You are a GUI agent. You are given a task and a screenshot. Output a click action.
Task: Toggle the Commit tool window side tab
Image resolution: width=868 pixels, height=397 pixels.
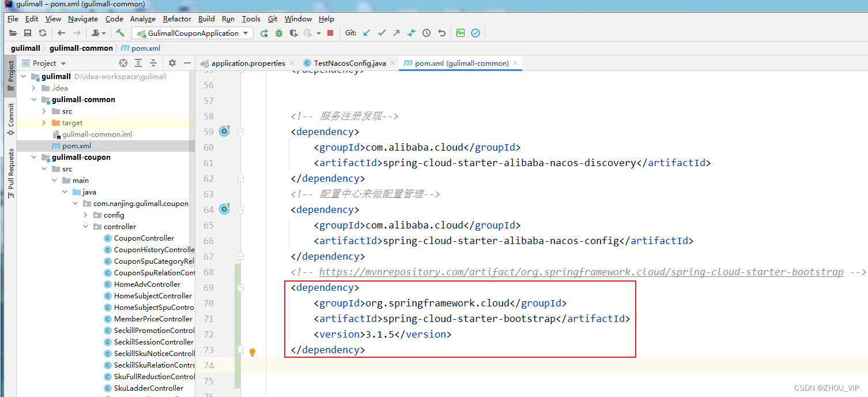coord(10,119)
